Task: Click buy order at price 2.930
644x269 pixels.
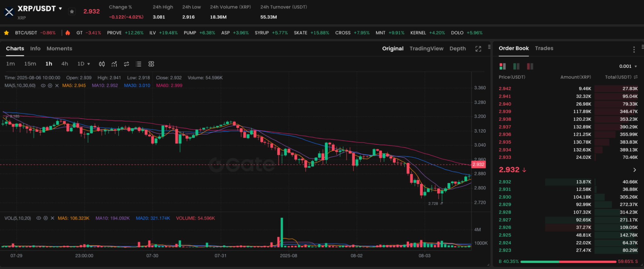Action: click(x=568, y=197)
